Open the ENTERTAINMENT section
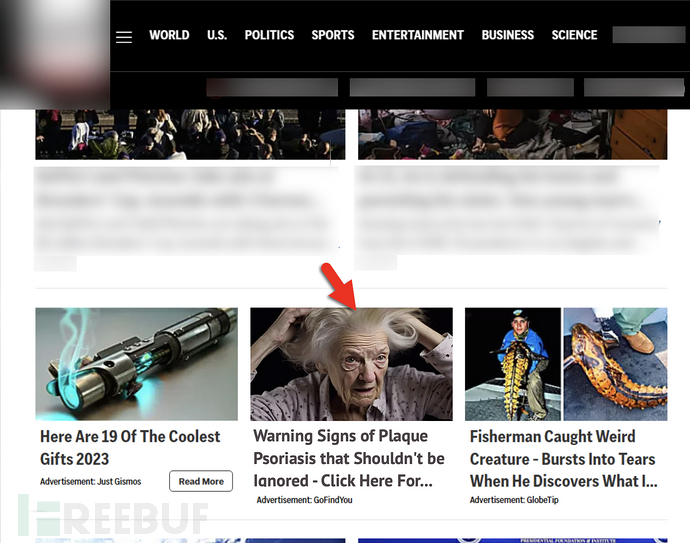Image resolution: width=690 pixels, height=543 pixels. tap(418, 35)
